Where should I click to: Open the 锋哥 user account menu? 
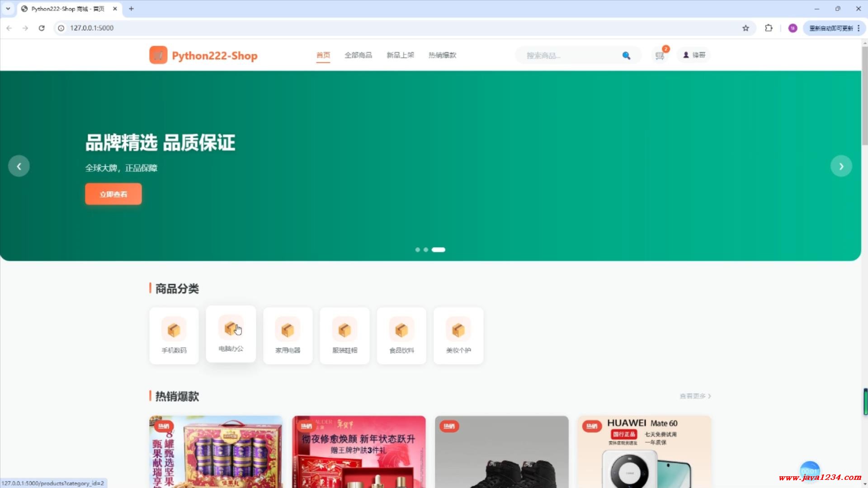click(694, 55)
